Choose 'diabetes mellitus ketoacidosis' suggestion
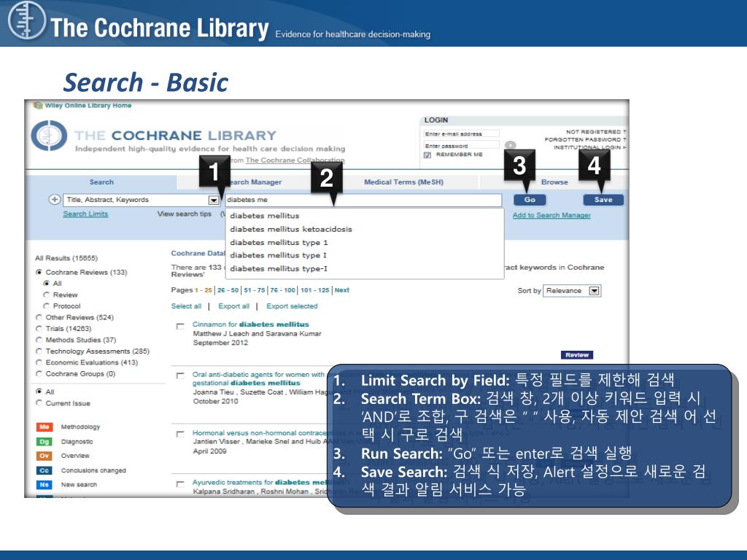Image resolution: width=747 pixels, height=560 pixels. coord(291,229)
